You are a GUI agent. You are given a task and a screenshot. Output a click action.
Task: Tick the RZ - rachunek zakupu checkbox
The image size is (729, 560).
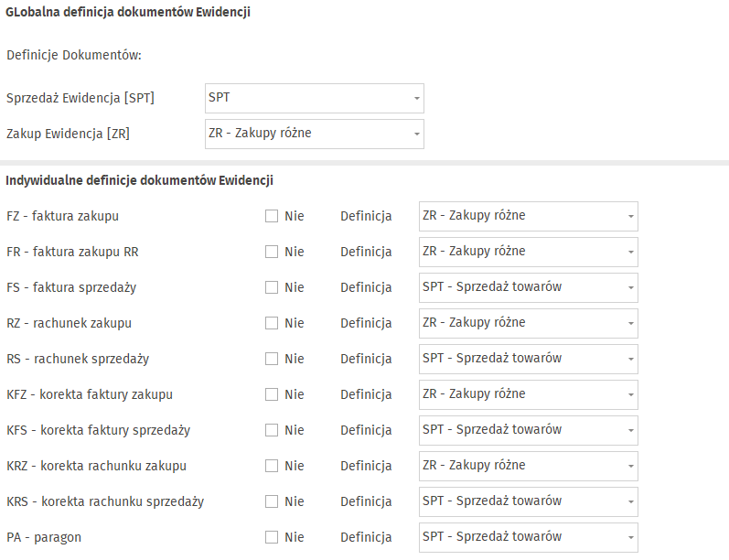pos(272,323)
